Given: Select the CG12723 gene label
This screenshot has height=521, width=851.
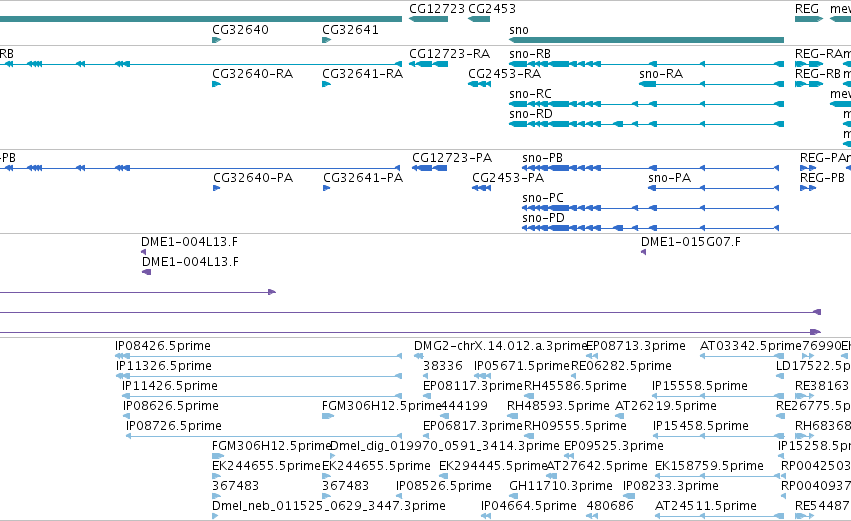Looking at the screenshot, I should point(437,9).
